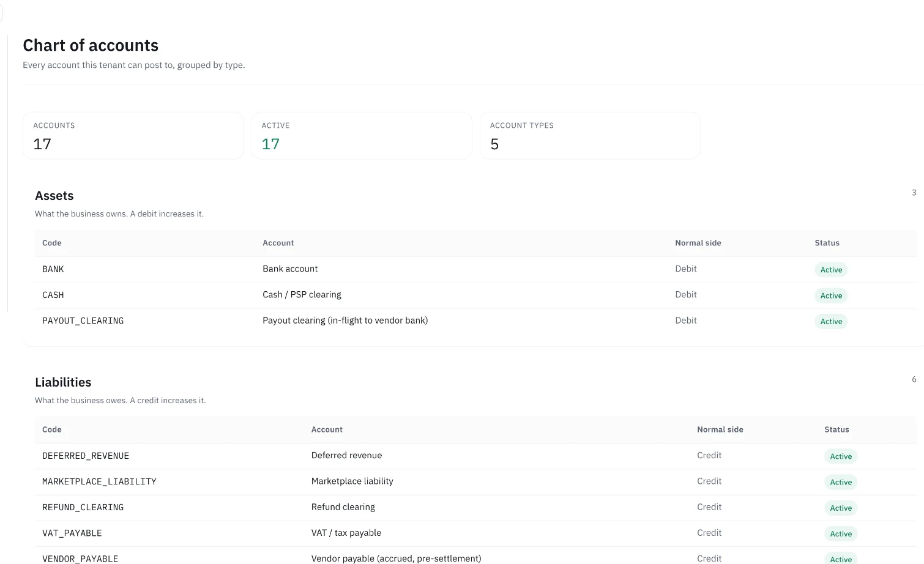924x564 pixels.
Task: Click the MARKETPLACE_LIABILITY account code
Action: [99, 481]
